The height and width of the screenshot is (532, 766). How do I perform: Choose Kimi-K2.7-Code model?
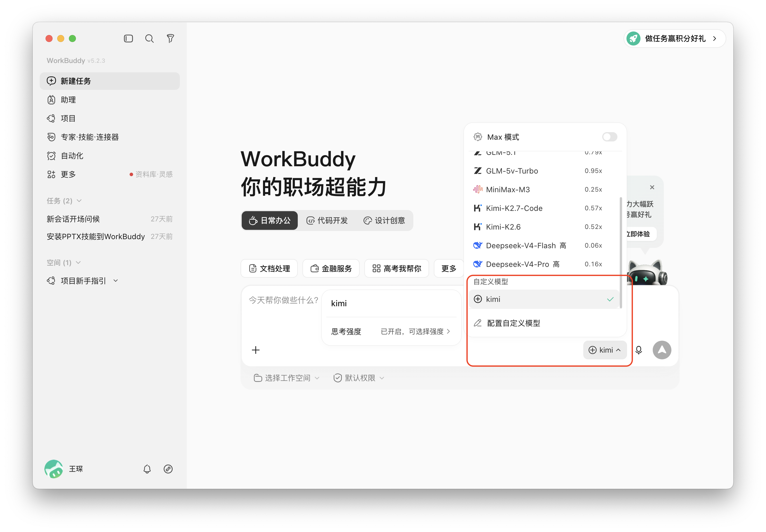tap(544, 208)
